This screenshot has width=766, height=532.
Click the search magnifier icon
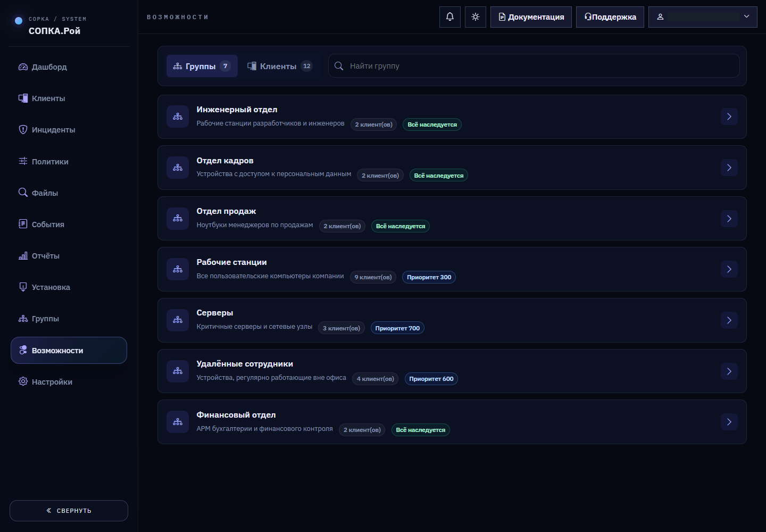click(x=339, y=66)
